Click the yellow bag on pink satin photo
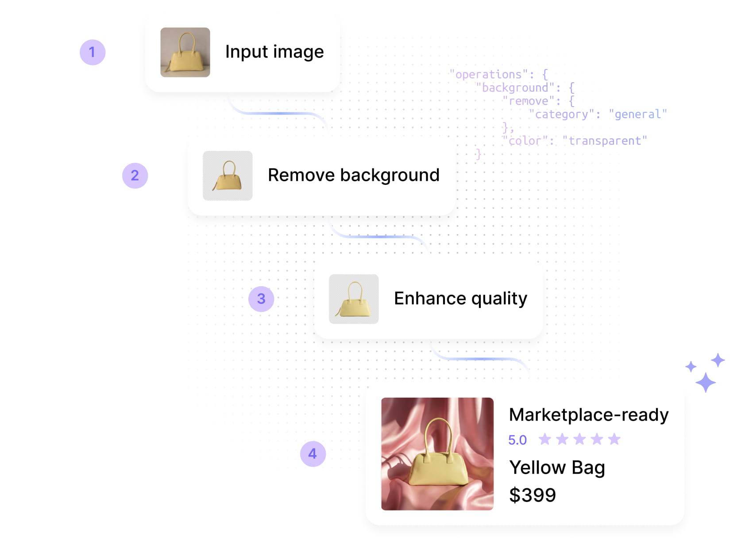This screenshot has height=560, width=749. pos(437,454)
